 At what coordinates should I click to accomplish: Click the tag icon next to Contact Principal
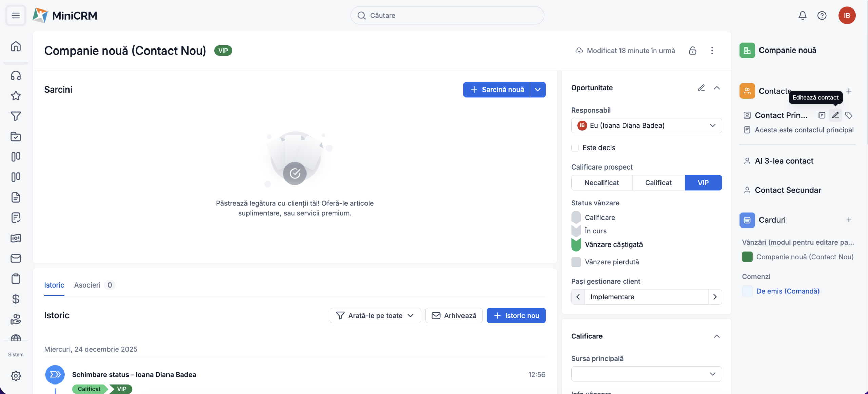(849, 115)
